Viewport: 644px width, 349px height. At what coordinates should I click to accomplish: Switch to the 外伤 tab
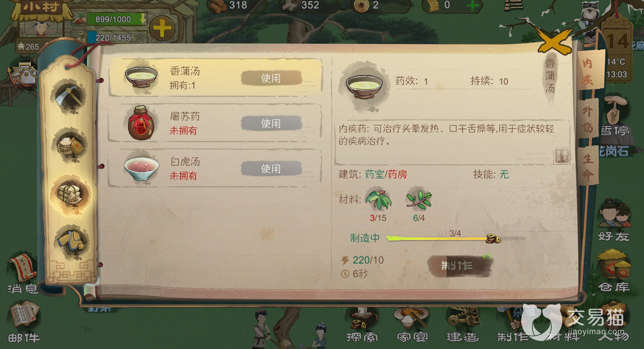tap(588, 119)
